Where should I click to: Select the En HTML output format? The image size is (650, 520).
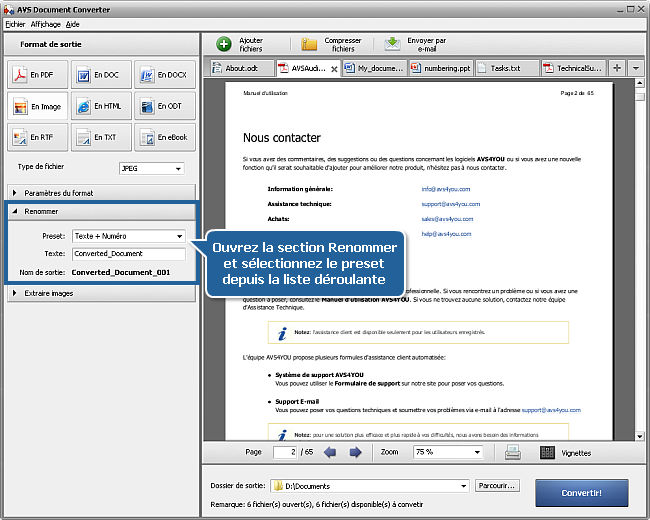point(101,106)
